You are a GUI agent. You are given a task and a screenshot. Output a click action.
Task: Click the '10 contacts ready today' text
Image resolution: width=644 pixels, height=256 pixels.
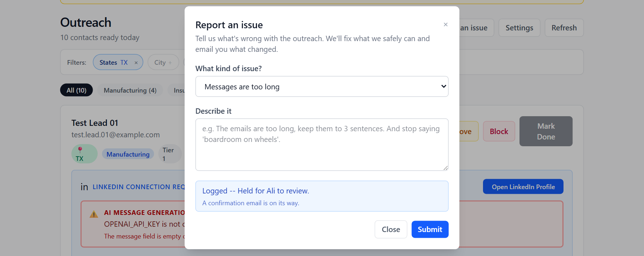point(100,38)
